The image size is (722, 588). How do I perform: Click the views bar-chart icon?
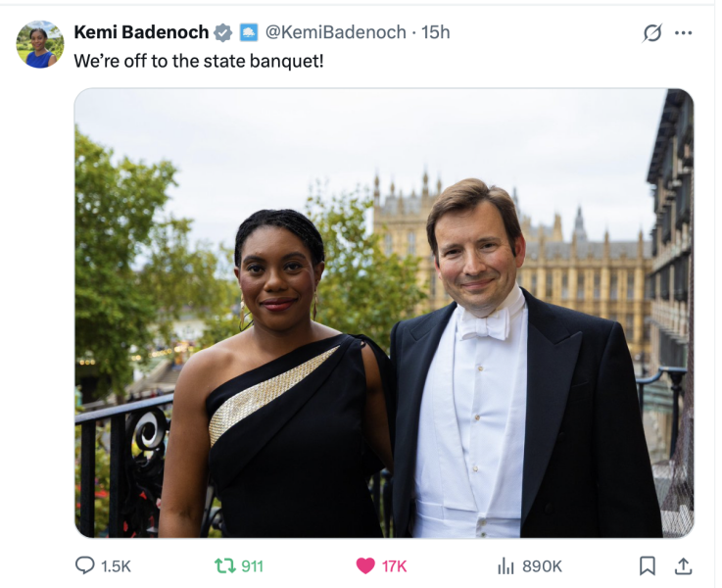pyautogui.click(x=506, y=565)
